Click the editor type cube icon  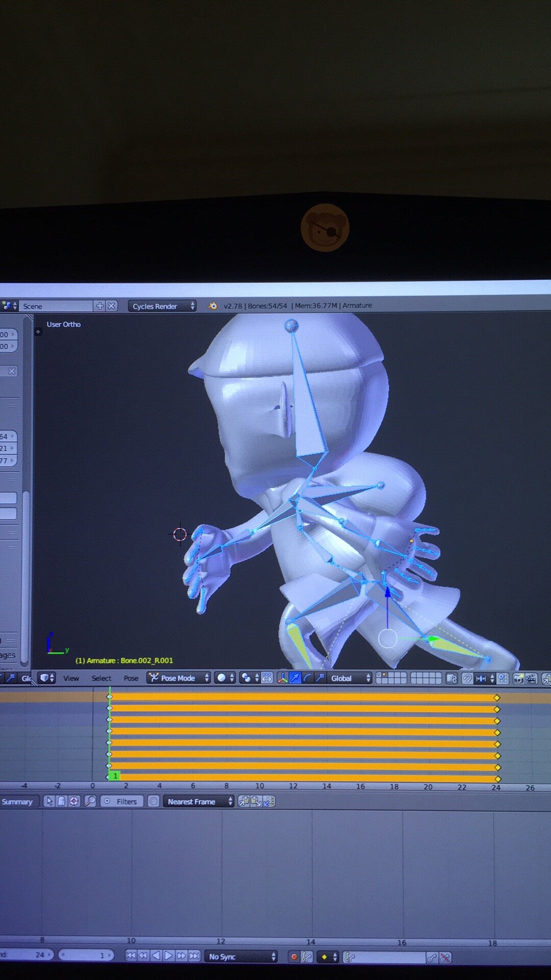click(x=47, y=678)
